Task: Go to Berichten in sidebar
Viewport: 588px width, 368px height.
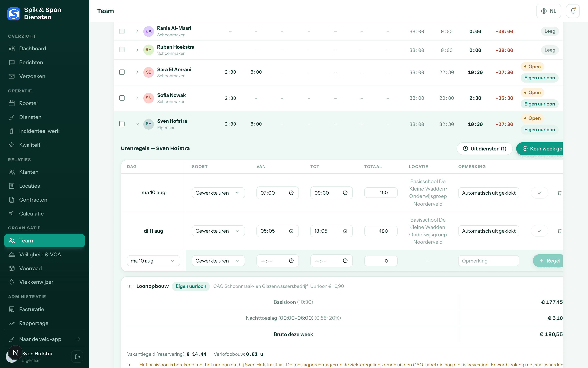Action: point(45,62)
